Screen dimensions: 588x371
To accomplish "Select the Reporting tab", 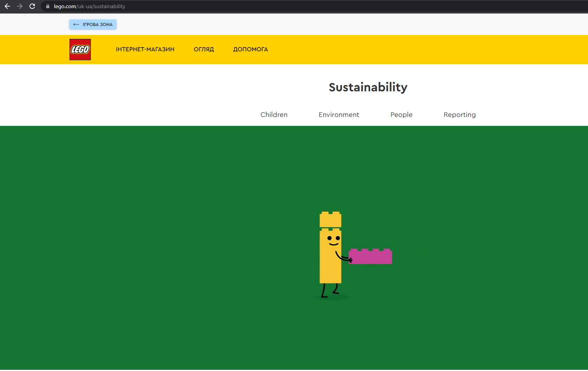I will 460,115.
